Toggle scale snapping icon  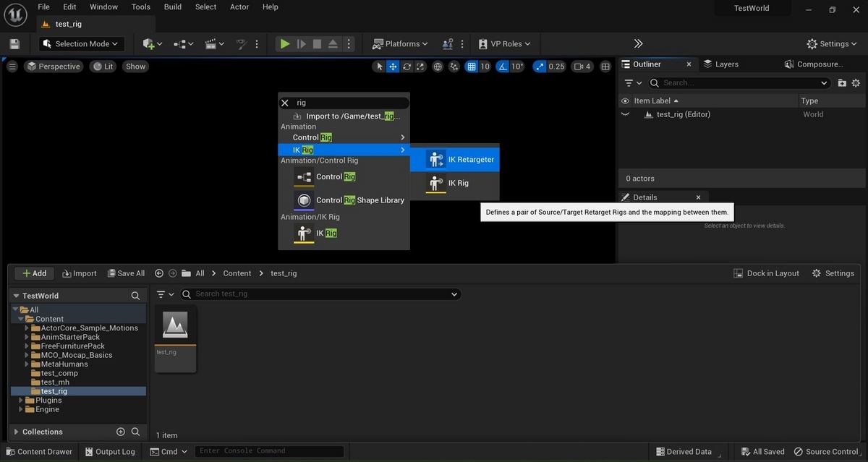(540, 67)
